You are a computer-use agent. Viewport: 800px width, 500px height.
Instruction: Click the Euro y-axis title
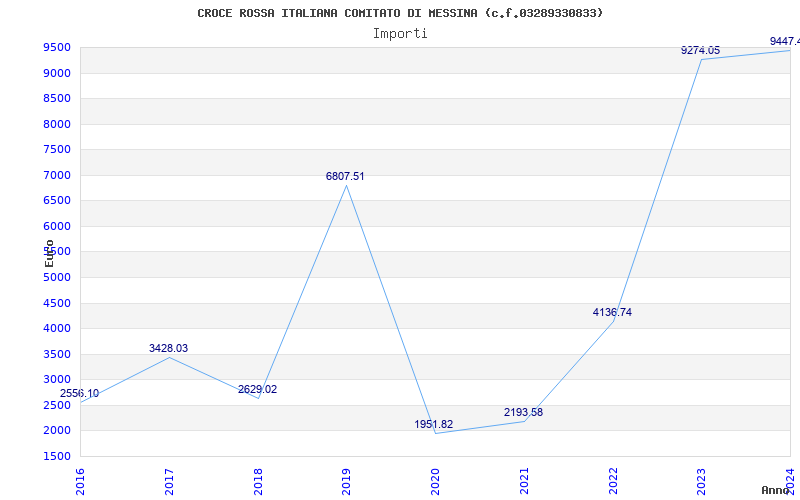point(49,254)
